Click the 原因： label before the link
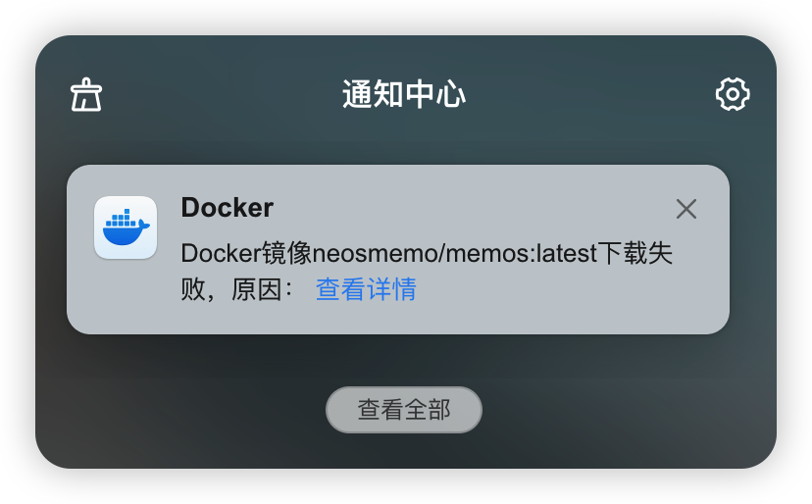 pyautogui.click(x=262, y=289)
